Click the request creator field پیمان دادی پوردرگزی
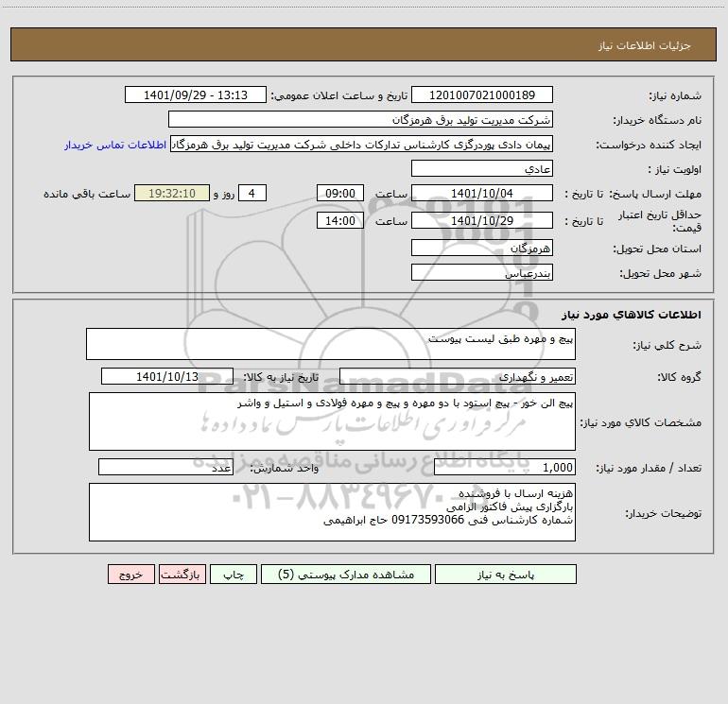The height and width of the screenshot is (704, 728). point(362,145)
